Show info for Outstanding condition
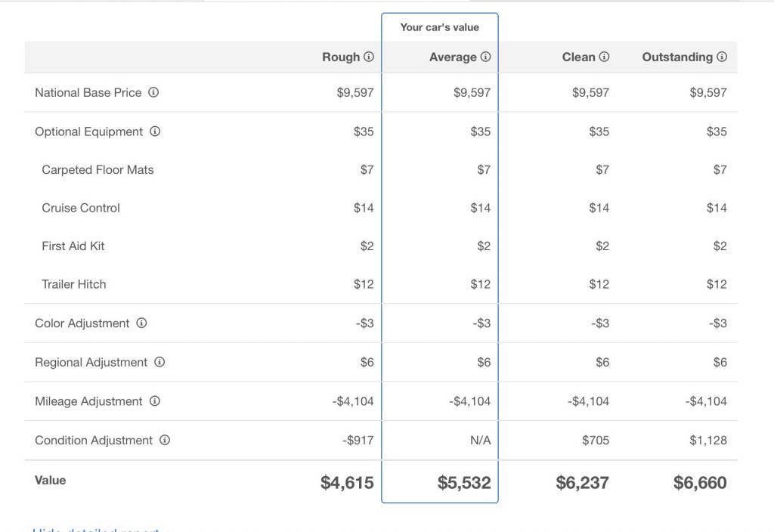 [x=722, y=57]
